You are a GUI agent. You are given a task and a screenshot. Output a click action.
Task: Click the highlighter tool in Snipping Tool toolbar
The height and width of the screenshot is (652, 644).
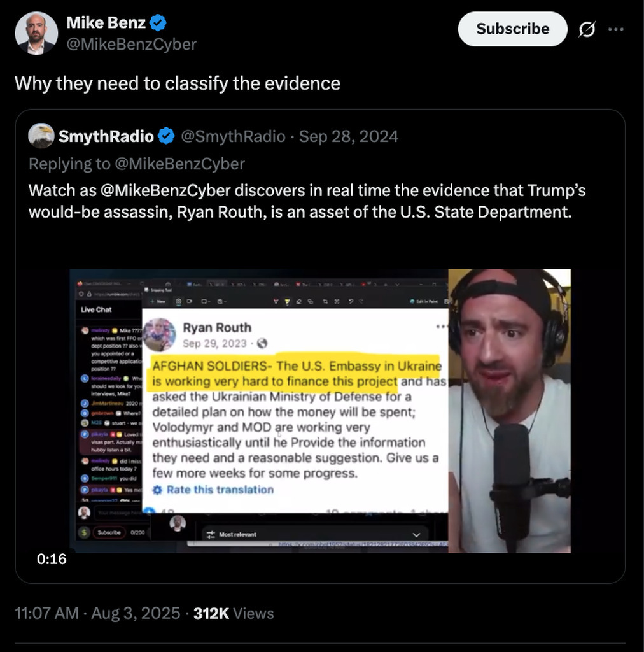pos(288,301)
